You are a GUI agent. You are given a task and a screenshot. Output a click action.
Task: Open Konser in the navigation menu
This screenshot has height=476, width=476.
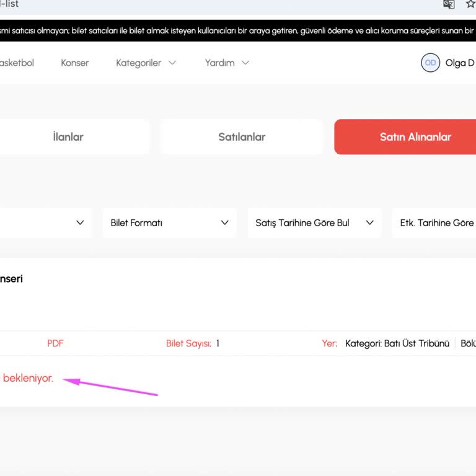pos(75,63)
